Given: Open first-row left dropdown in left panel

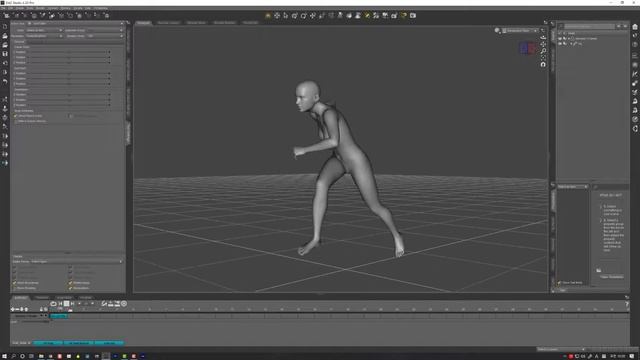Looking at the screenshot, I should [44, 30].
